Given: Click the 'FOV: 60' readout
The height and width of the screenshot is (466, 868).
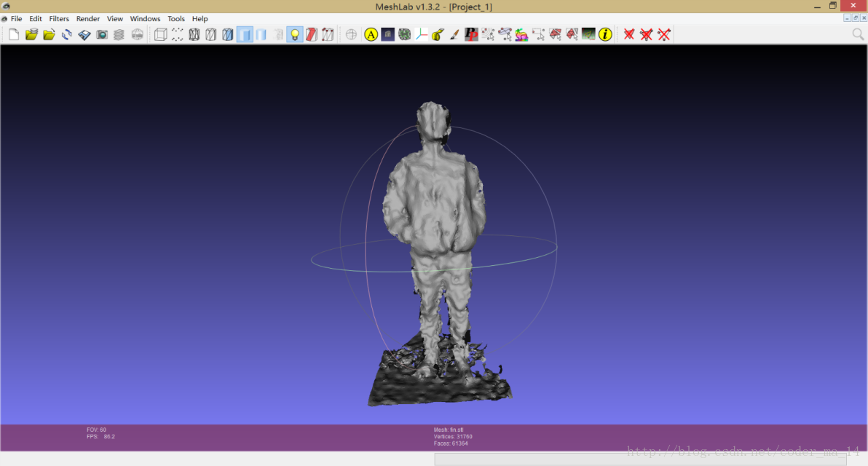Looking at the screenshot, I should [x=96, y=430].
